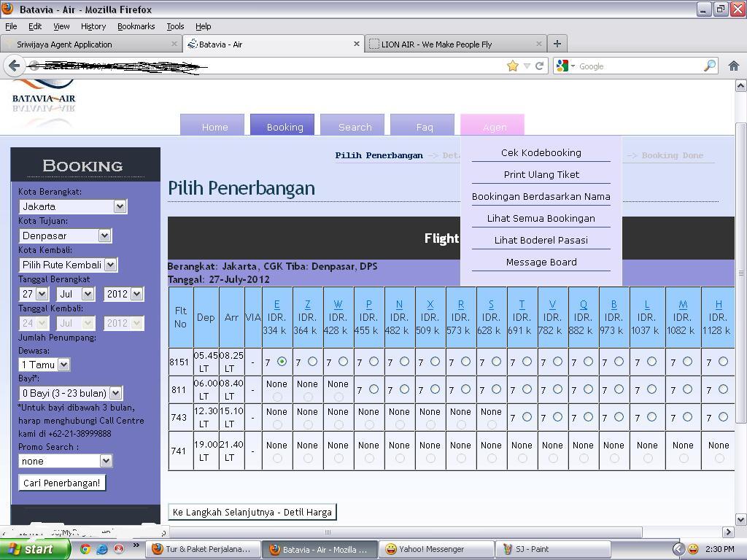Click class M fare header link
Viewport: 747px width, 560px height.
coord(683,304)
